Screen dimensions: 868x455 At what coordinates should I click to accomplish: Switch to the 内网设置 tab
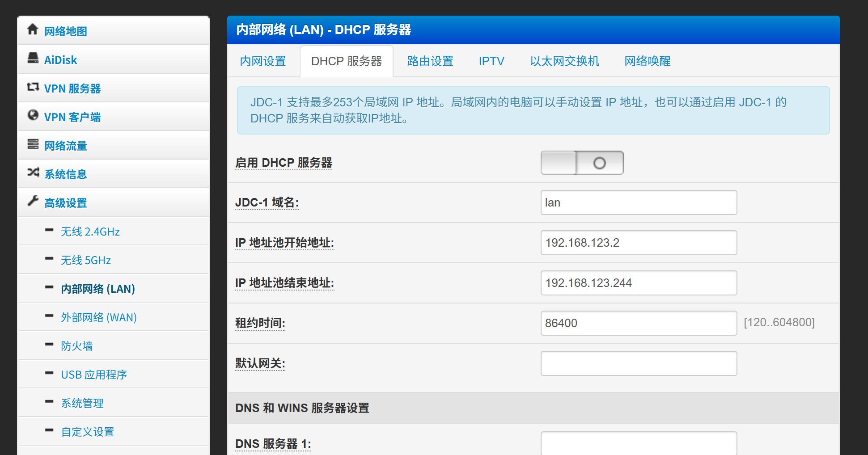coord(263,61)
